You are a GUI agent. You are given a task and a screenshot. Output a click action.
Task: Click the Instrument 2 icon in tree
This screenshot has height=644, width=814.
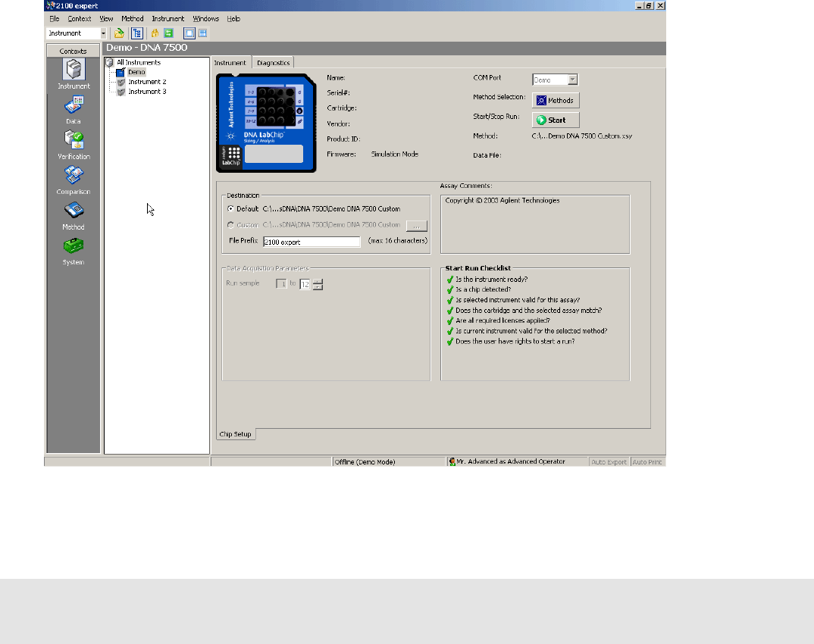121,82
